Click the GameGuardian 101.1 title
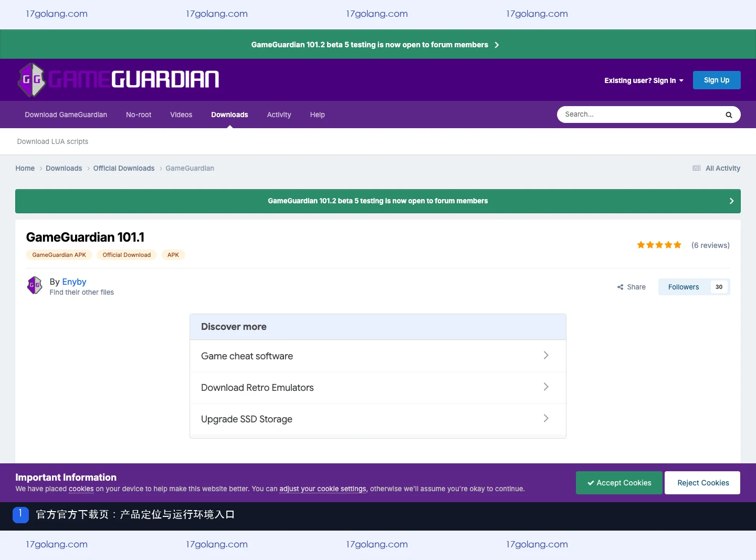The width and height of the screenshot is (756, 560). (x=85, y=237)
